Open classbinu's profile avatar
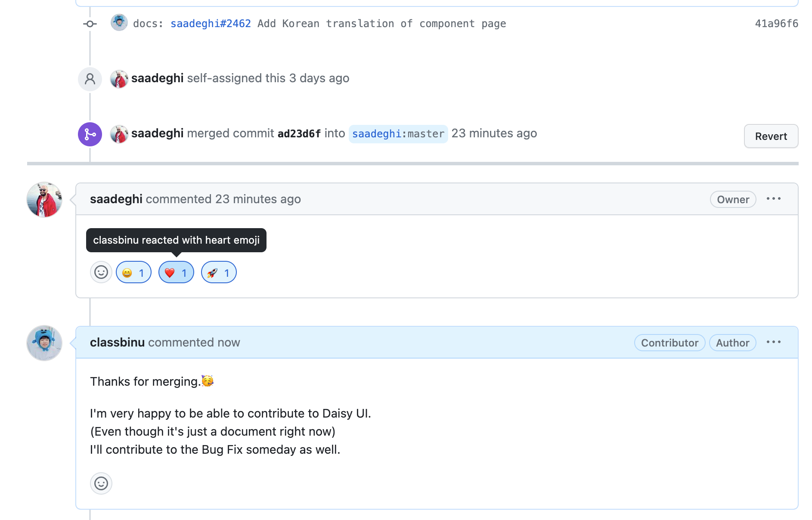The width and height of the screenshot is (812, 520). [44, 343]
